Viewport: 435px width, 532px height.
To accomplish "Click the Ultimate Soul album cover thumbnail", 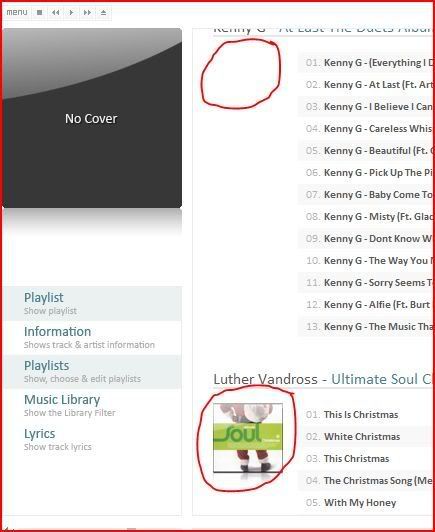I will pyautogui.click(x=248, y=438).
